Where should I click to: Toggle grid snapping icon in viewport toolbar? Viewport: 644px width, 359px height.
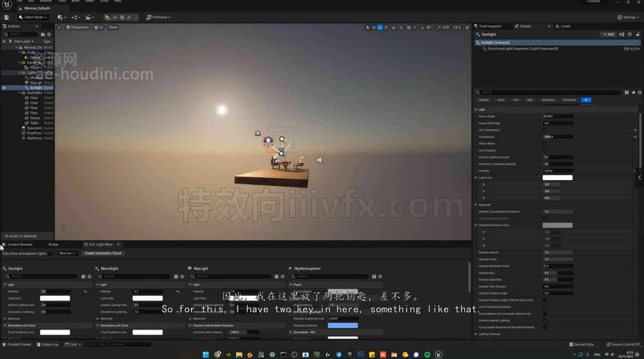coord(409,28)
